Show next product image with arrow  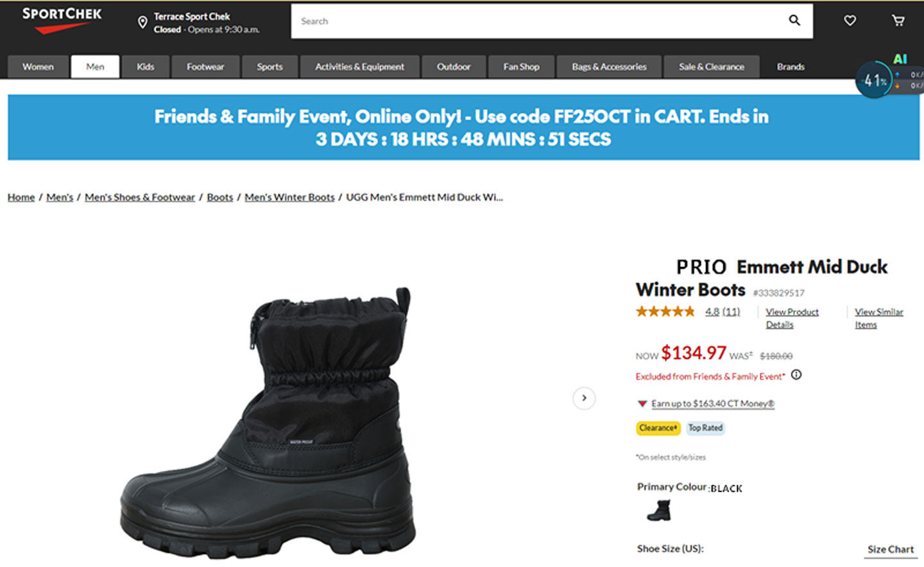coord(584,398)
